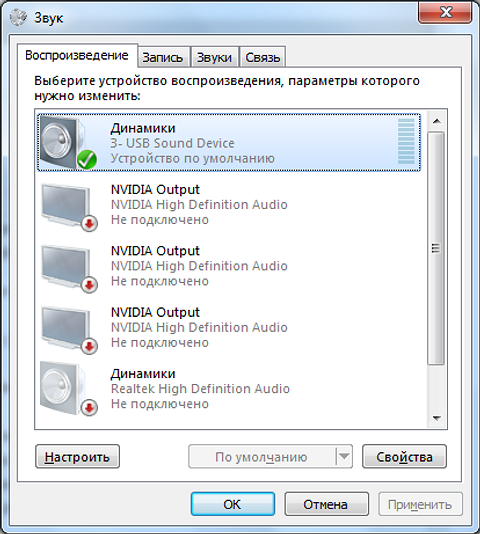
Task: Open the По умолчанию dropdown arrow
Action: [x=344, y=456]
